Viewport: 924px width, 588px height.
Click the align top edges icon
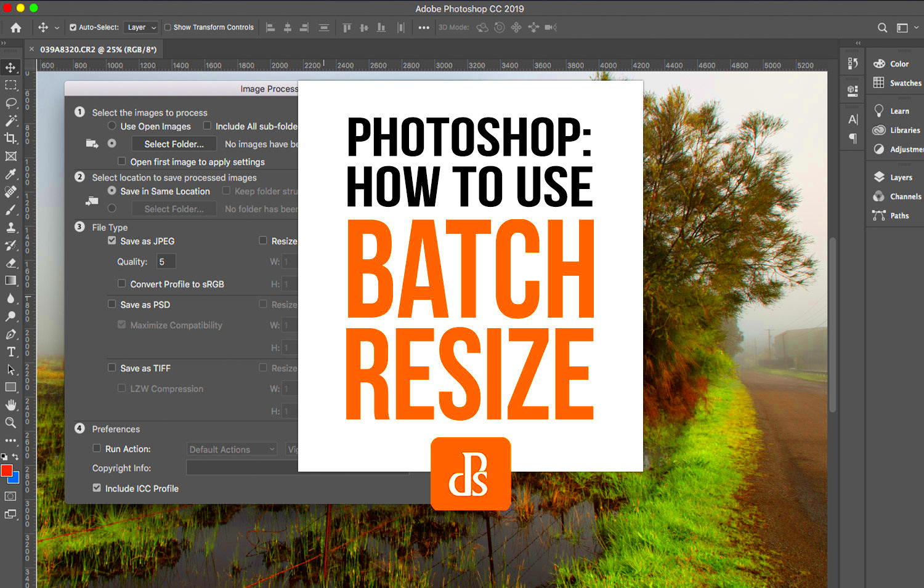click(x=347, y=28)
